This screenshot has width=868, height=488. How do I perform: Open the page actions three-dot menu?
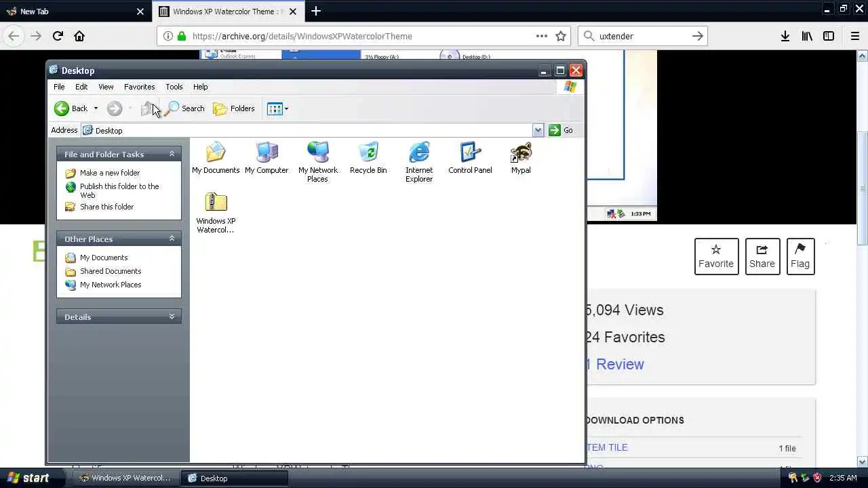541,36
